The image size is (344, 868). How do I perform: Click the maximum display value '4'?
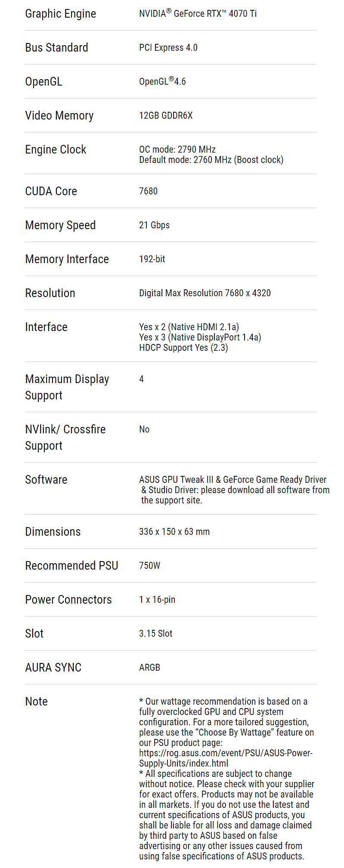tap(141, 379)
